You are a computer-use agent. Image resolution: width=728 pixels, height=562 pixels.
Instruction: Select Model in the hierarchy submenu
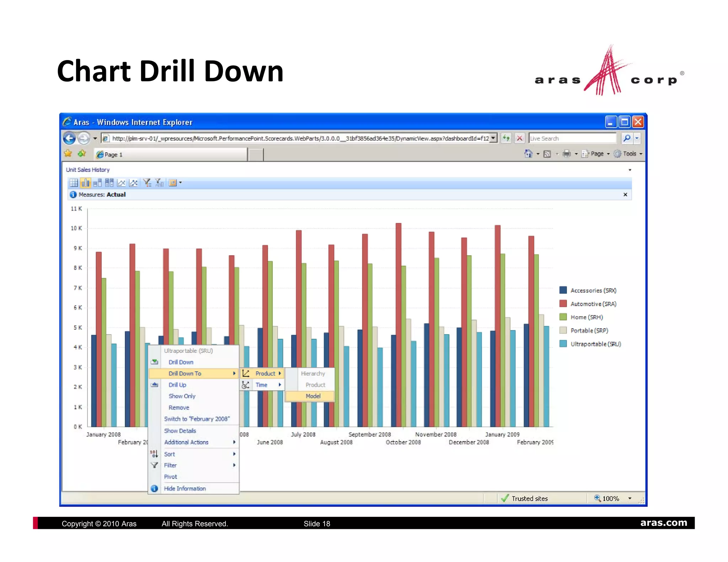click(310, 396)
